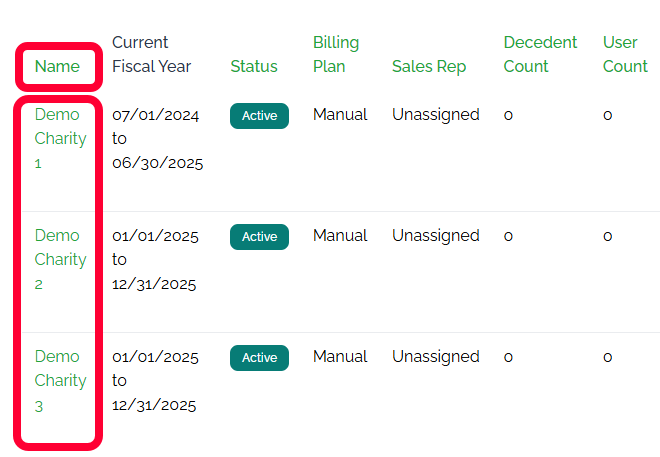
Task: Click Unassigned sales rep for Demo Charity 3
Action: point(435,357)
